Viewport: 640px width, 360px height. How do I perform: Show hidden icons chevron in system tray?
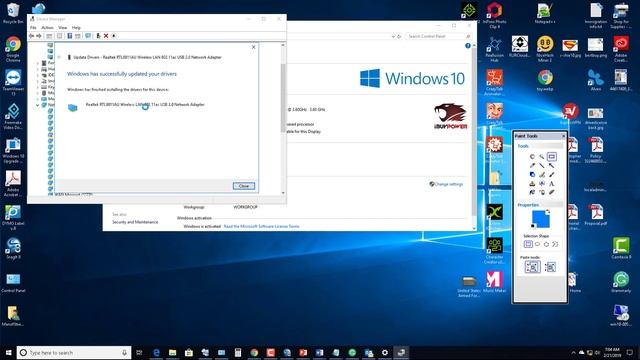573,352
